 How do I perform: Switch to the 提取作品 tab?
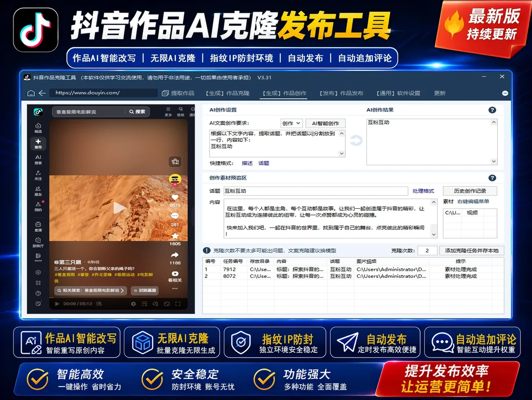pos(178,93)
